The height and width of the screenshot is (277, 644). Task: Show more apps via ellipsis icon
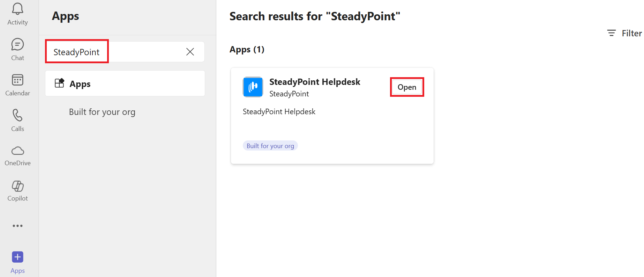pos(17,226)
